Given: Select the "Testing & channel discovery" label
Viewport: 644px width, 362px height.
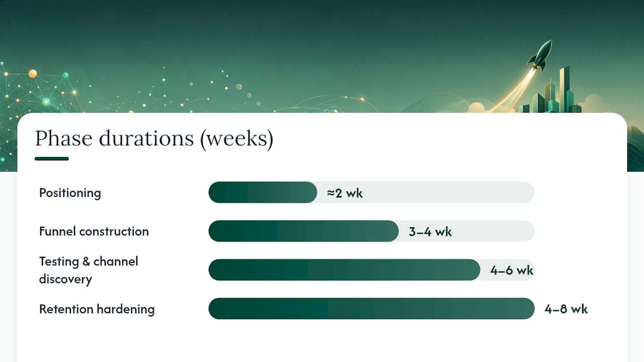Looking at the screenshot, I should [89, 270].
